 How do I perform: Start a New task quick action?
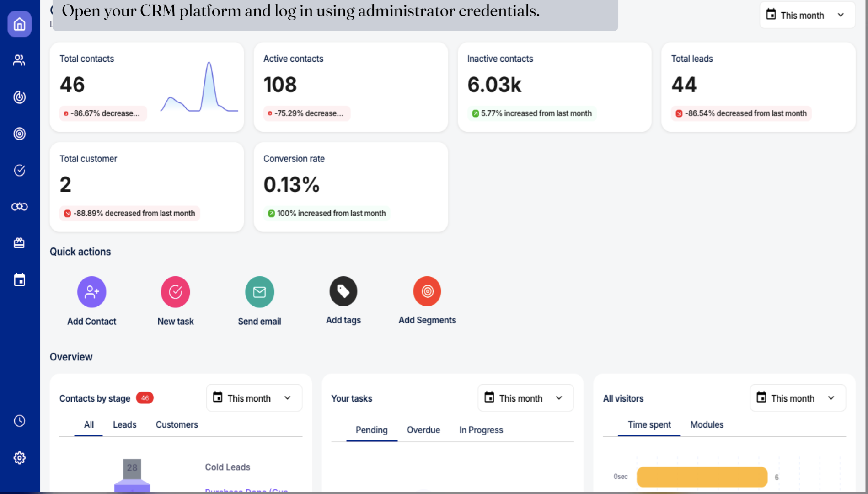pyautogui.click(x=175, y=291)
